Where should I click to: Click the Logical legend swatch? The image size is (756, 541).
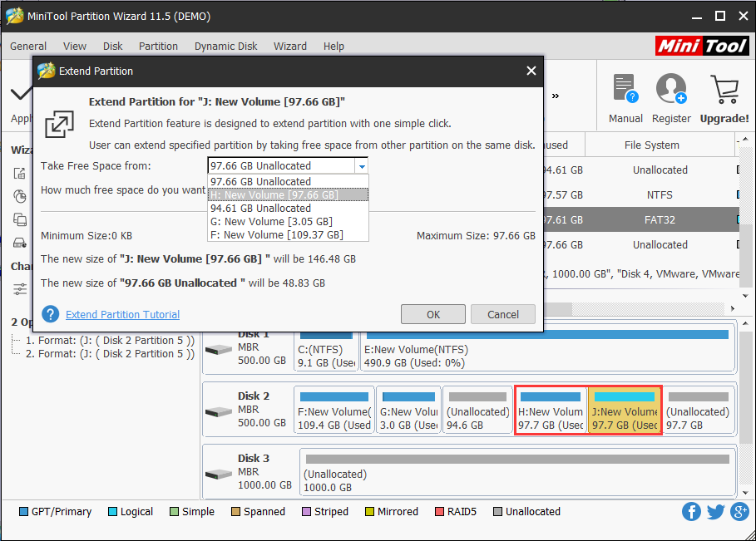coord(113,512)
